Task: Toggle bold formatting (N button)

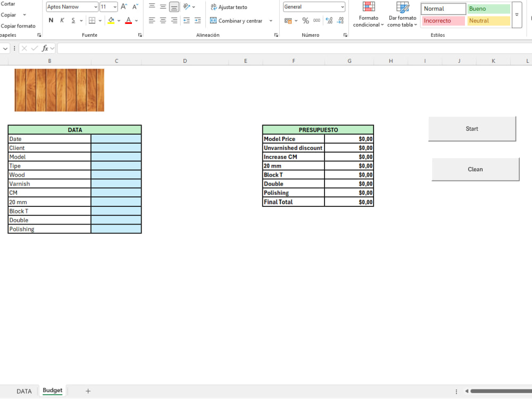Action: (51, 20)
